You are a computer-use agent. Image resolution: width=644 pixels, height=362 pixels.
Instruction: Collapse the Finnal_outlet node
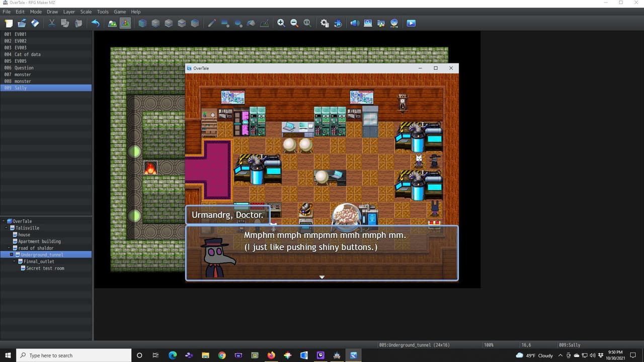coord(14,261)
